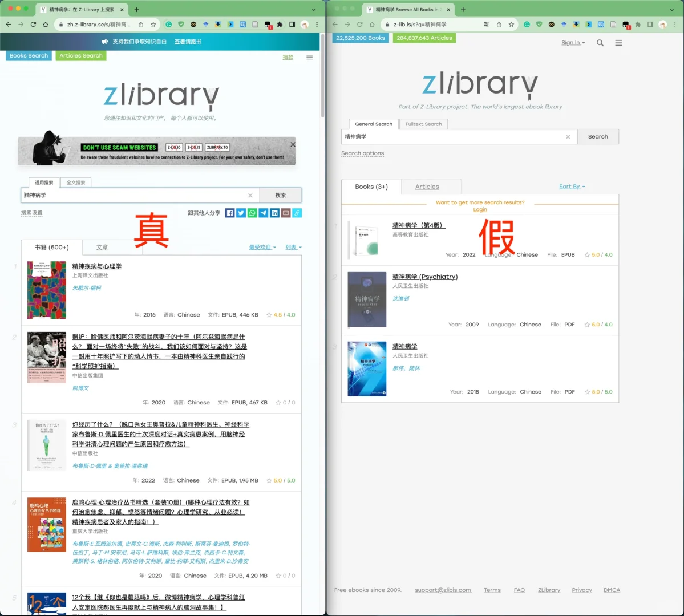Select Fulltext Search tab on right
Screen dimensions: 684x616
point(423,124)
